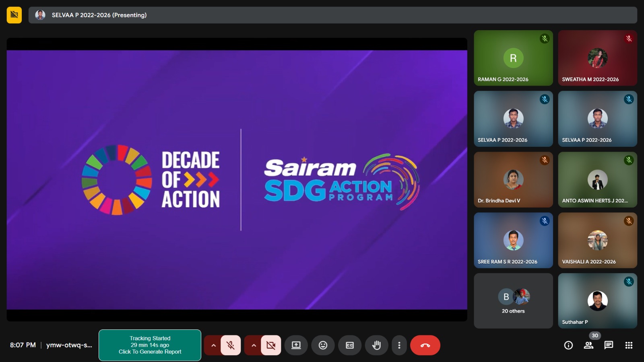Screen dimensions: 644x362
Task: Click muted mic icon on VAISHALI A tile
Action: point(629,221)
